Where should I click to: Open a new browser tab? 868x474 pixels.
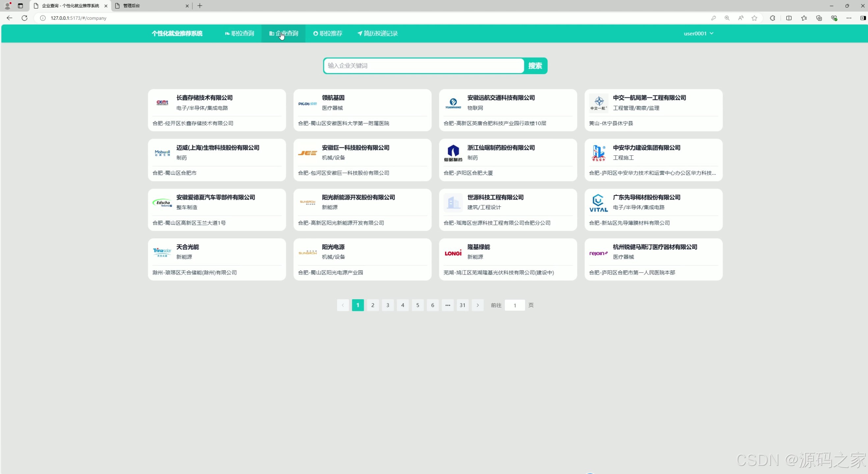(200, 6)
